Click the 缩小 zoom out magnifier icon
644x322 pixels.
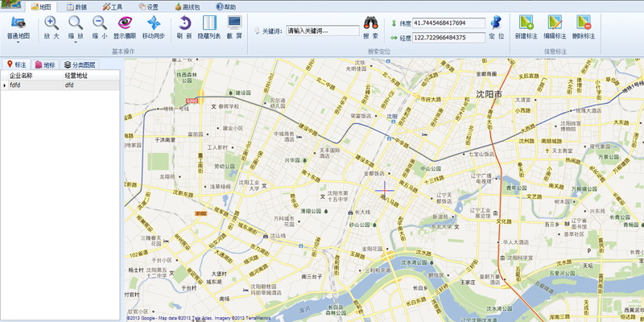click(100, 23)
